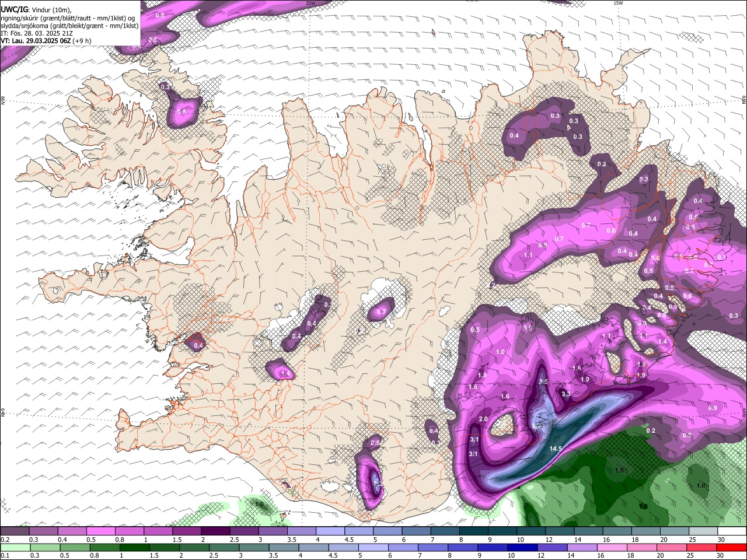This screenshot has height=560, width=747.
Task: Click the slydda/snjókoma legend description line
Action: tap(69, 26)
